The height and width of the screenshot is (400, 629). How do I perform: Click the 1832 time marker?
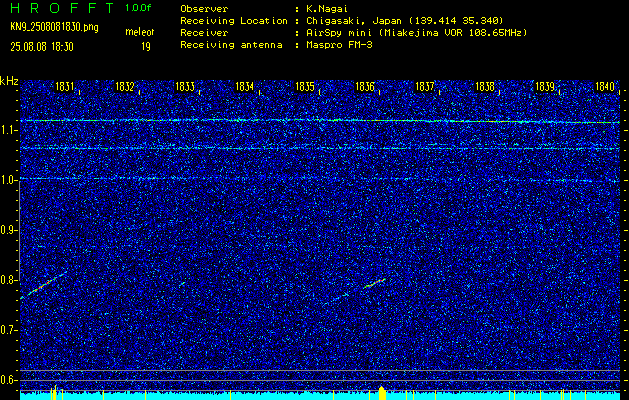pyautogui.click(x=124, y=87)
